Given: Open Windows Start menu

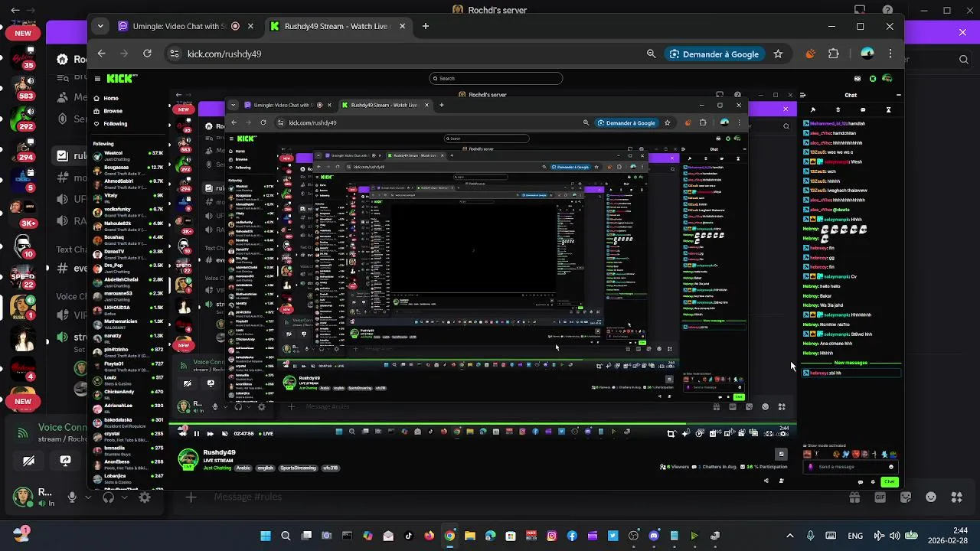Looking at the screenshot, I should (266, 536).
